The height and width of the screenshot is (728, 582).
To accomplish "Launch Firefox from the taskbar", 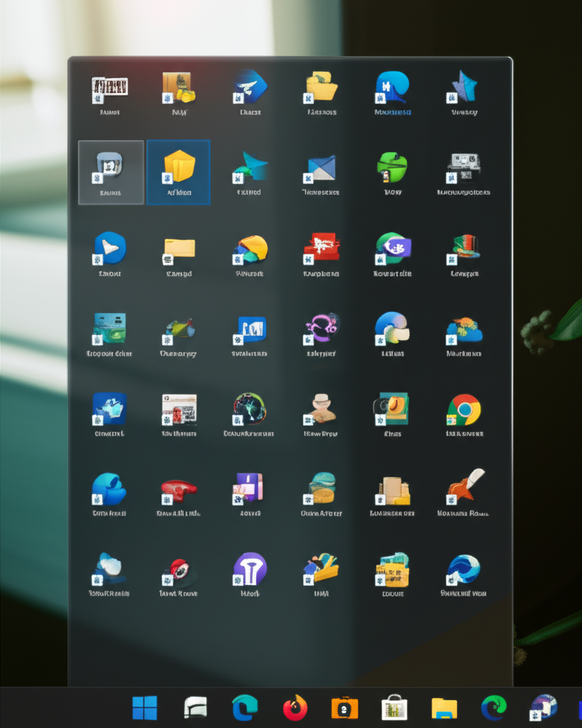I will (295, 707).
